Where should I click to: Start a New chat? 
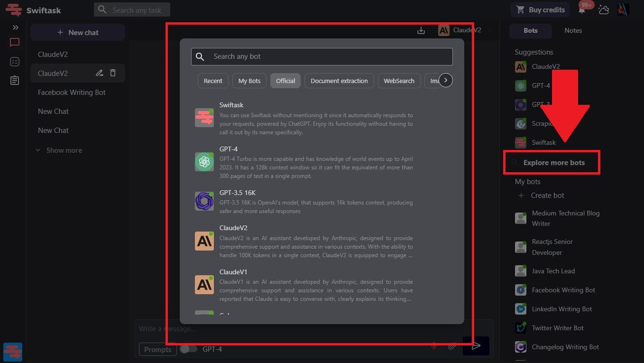pyautogui.click(x=78, y=32)
